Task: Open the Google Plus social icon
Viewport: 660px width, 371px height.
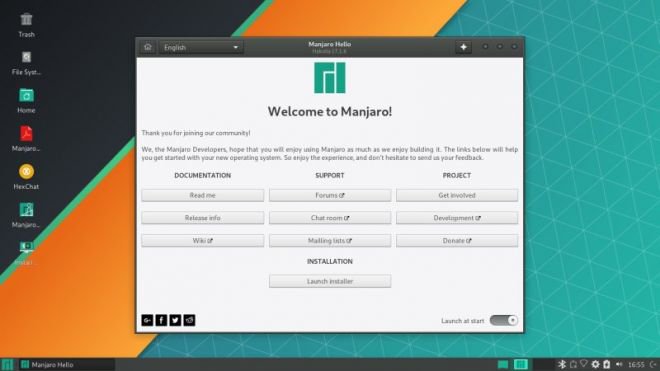Action: click(x=147, y=320)
